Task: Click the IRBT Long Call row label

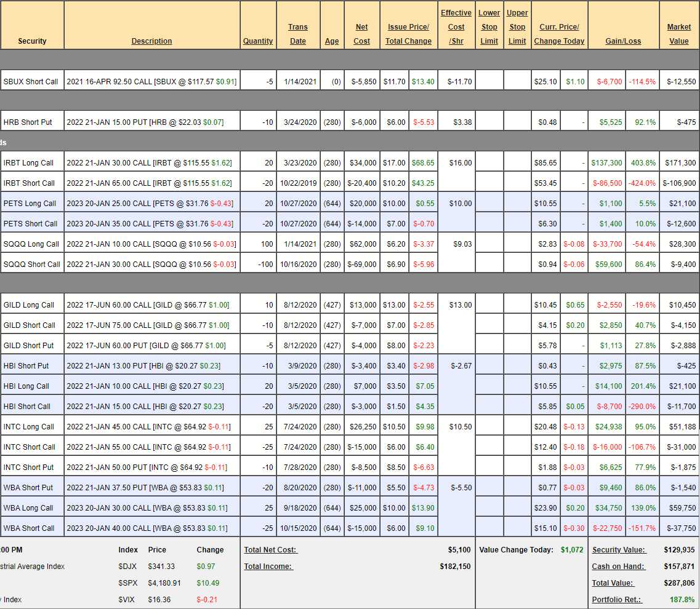Action: [x=28, y=163]
